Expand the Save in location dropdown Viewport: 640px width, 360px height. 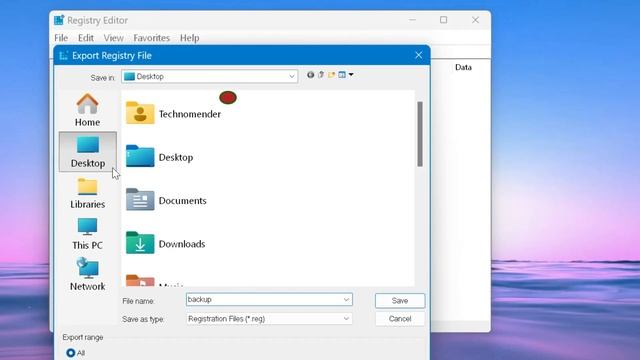point(291,76)
